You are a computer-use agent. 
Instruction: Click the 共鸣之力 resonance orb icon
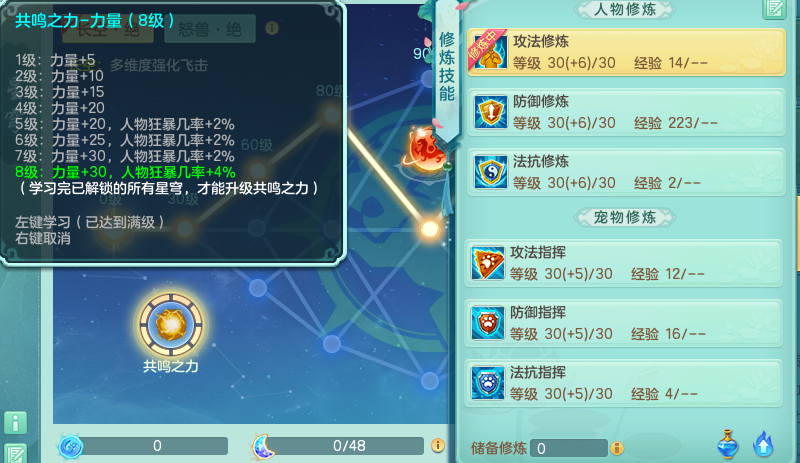point(171,325)
